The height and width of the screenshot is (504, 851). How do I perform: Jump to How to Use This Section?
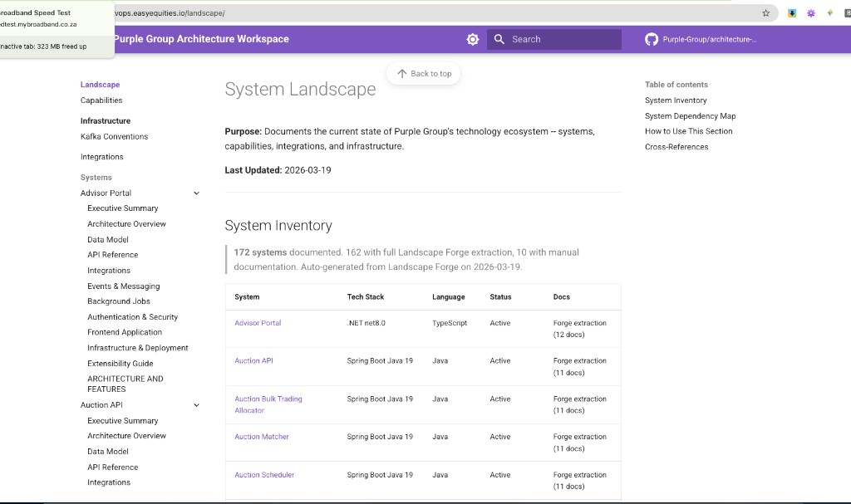click(x=689, y=131)
